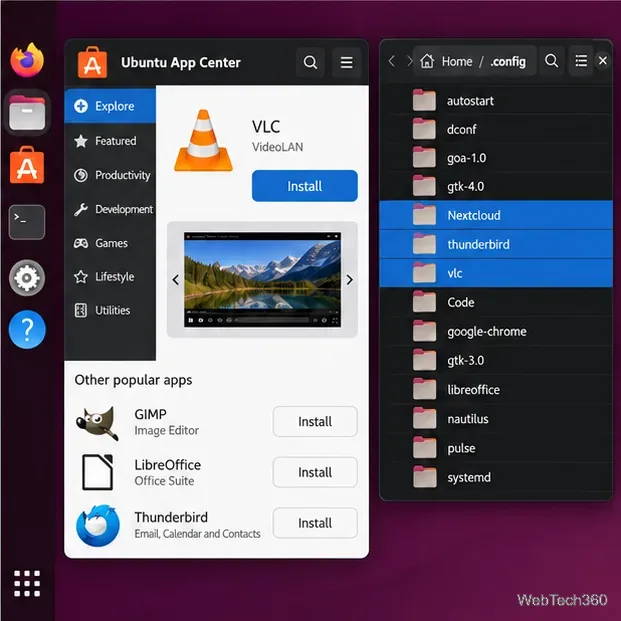The width and height of the screenshot is (621, 621).
Task: Open the Productivity category
Action: click(x=110, y=175)
